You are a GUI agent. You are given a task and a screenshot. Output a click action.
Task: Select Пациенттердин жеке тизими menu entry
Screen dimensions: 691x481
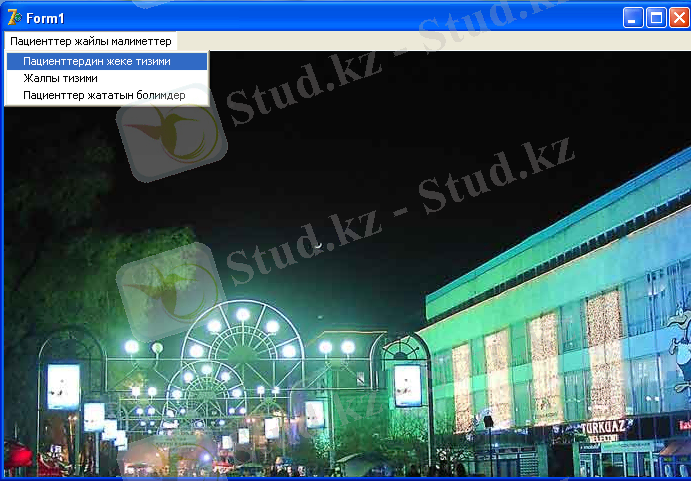pyautogui.click(x=107, y=61)
